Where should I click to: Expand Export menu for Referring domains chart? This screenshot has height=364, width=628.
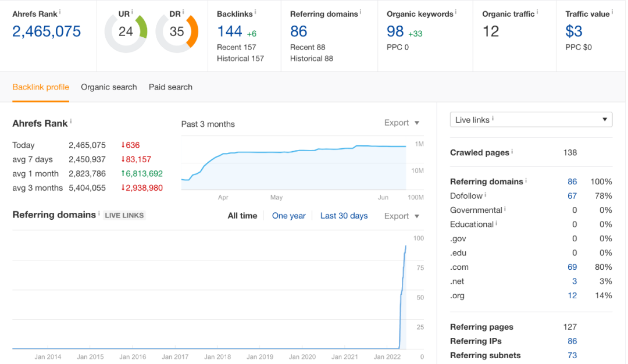point(401,216)
